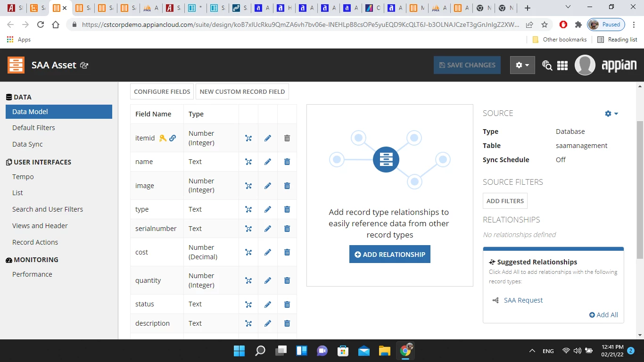The height and width of the screenshot is (362, 644).
Task: Open File Explorer from the taskbar
Action: (385, 351)
